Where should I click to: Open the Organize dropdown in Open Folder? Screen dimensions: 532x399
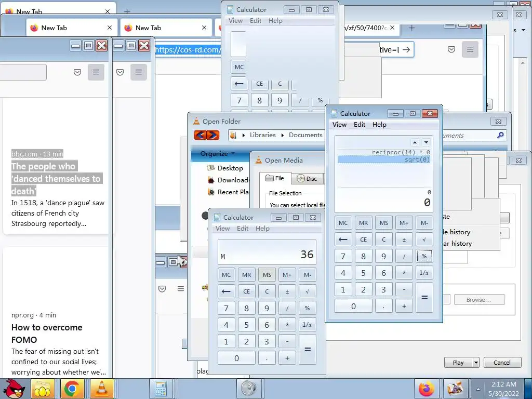[217, 153]
